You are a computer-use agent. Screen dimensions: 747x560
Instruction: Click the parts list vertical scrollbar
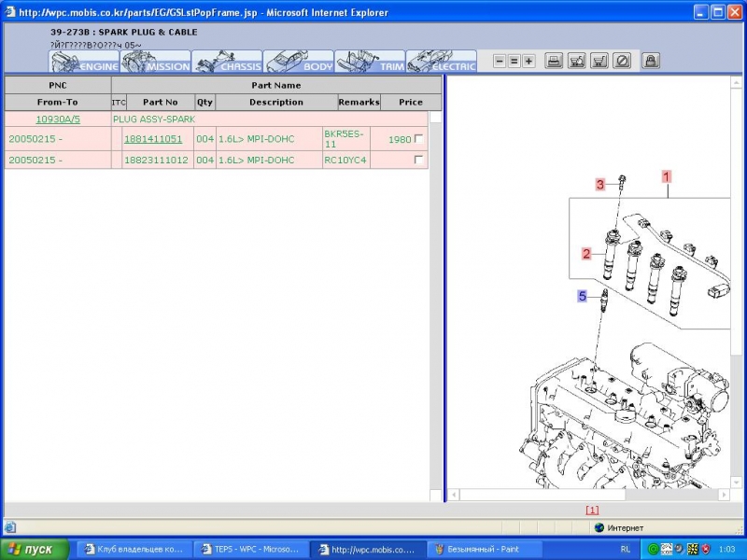point(435,306)
